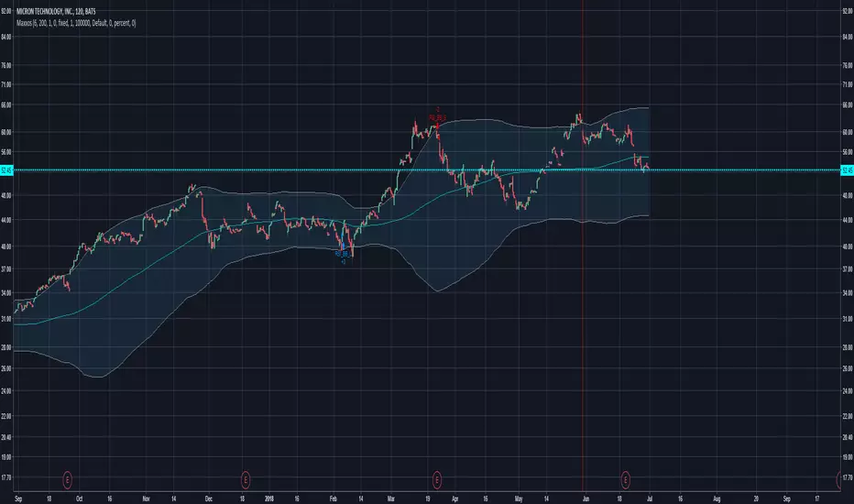The width and height of the screenshot is (854, 504).
Task: Click the 92.00 label on right price scale
Action: 846,12
